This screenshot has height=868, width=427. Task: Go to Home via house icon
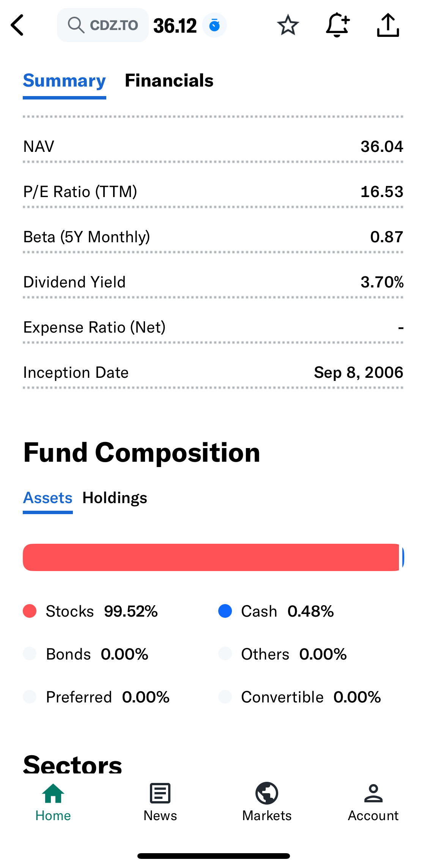point(53,802)
